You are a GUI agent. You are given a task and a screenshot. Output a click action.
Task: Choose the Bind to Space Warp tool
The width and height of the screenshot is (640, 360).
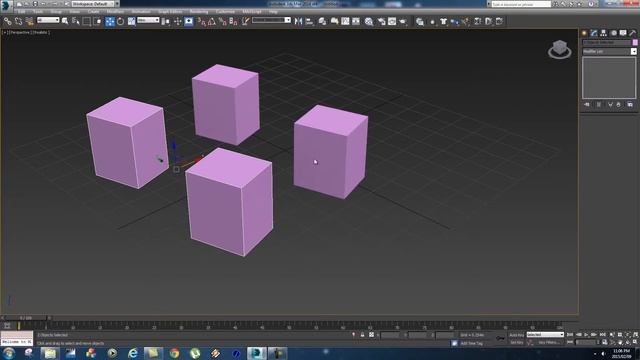(x=29, y=21)
